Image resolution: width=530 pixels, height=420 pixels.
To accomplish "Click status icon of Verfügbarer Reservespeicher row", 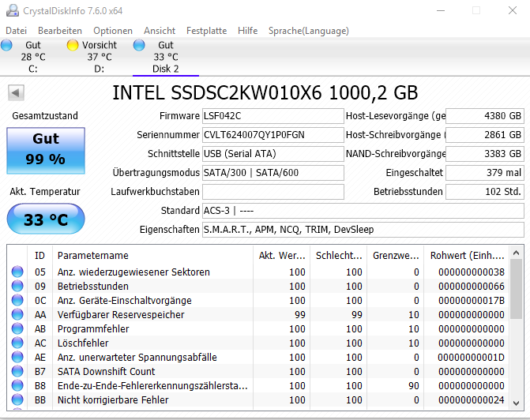I will 17,314.
